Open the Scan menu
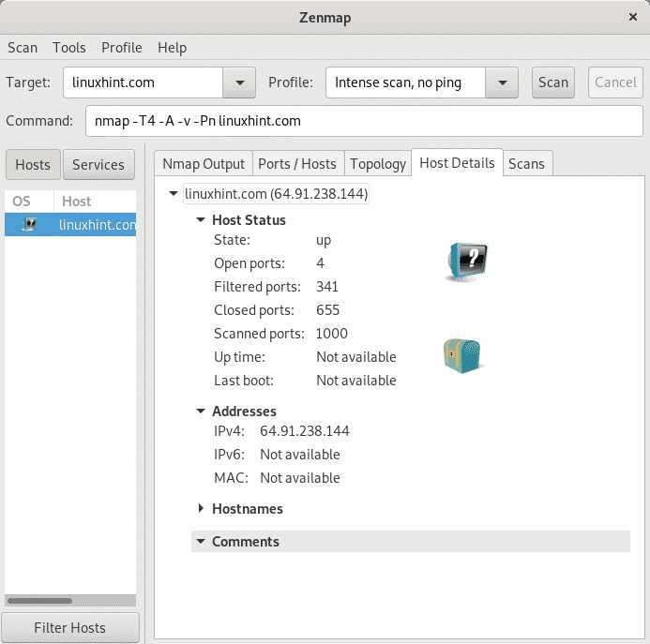Viewport: 650px width, 644px height. tap(23, 48)
